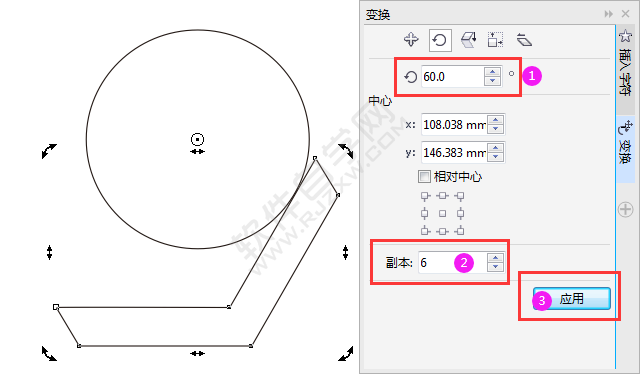Click the plus icon to add docker
The width and height of the screenshot is (640, 374).
click(x=625, y=210)
